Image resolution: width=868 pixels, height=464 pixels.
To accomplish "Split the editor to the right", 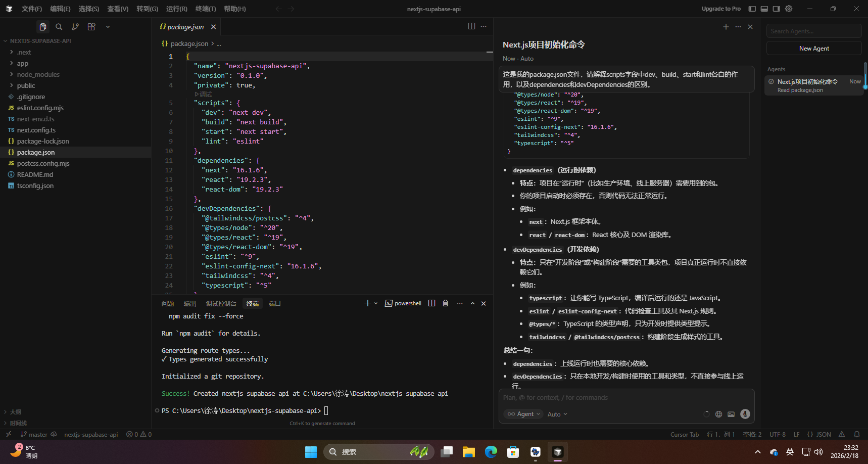I will 471,26.
